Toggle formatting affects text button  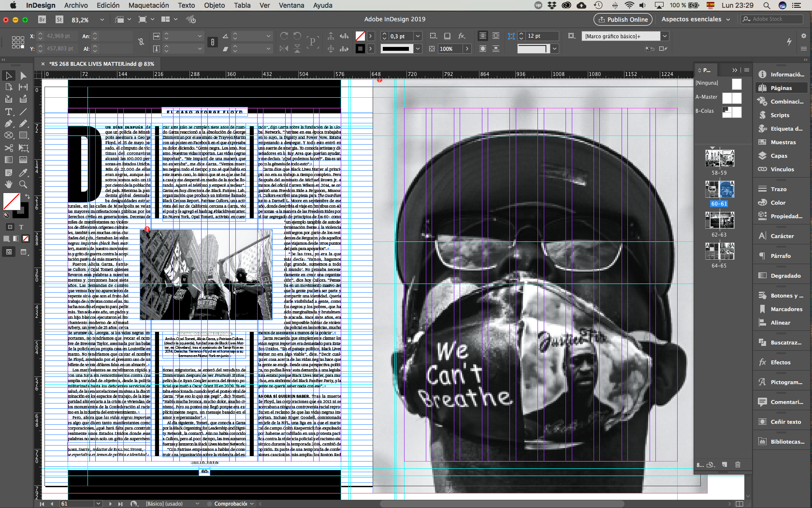(x=21, y=227)
